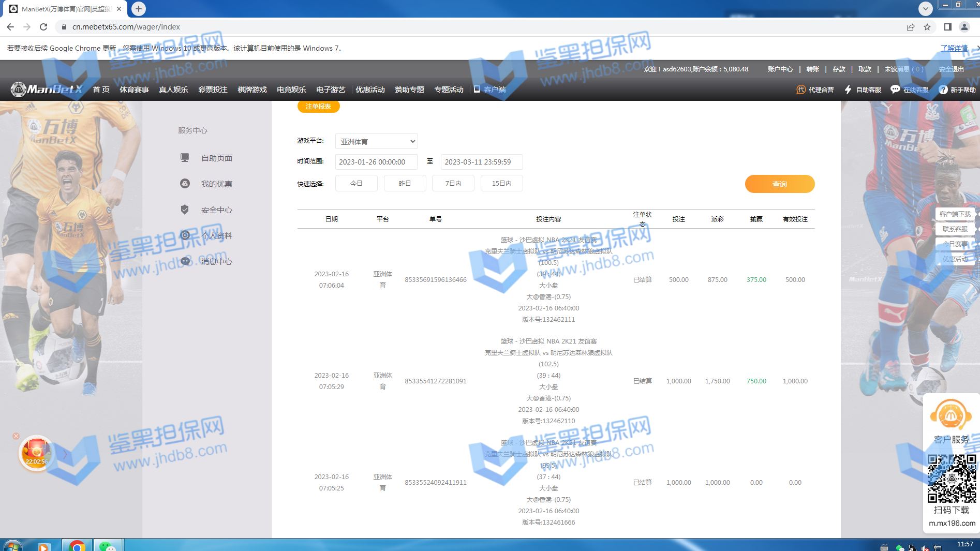Reload the page in Chrome

coord(43,27)
